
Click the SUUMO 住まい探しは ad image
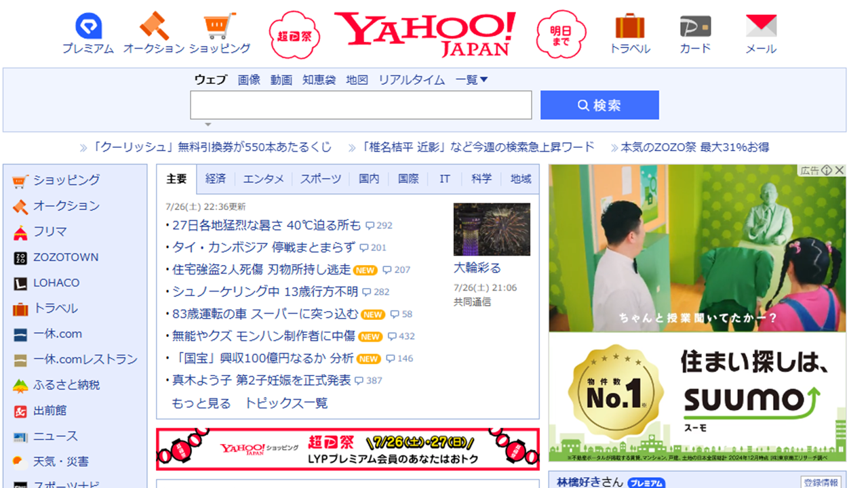pos(697,396)
